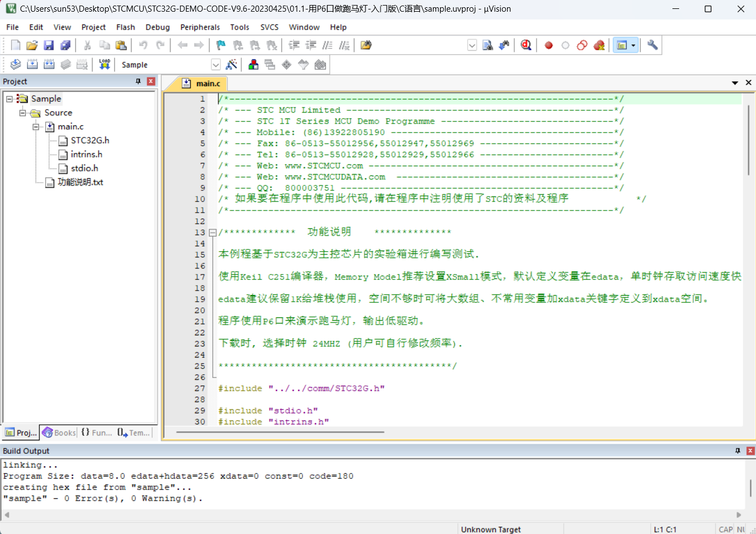756x534 pixels.
Task: Open the Peripherals menu
Action: point(200,27)
